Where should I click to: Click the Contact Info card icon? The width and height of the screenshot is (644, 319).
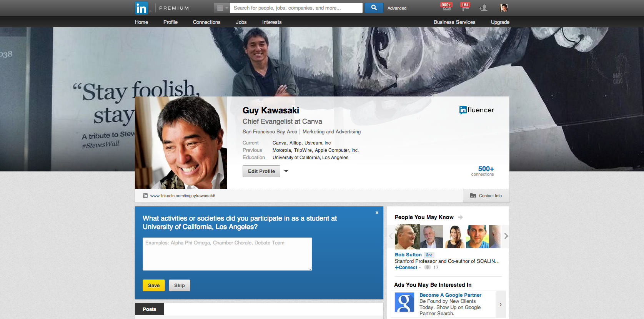click(473, 196)
